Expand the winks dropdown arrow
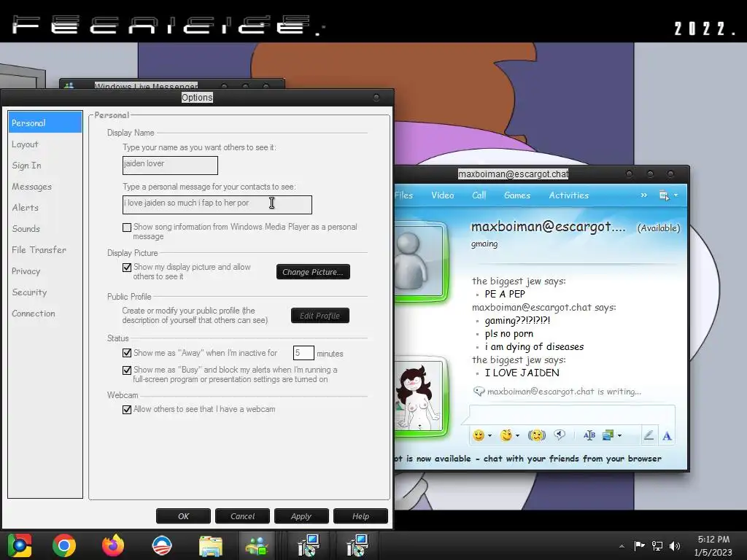The width and height of the screenshot is (747, 560). pos(517,436)
